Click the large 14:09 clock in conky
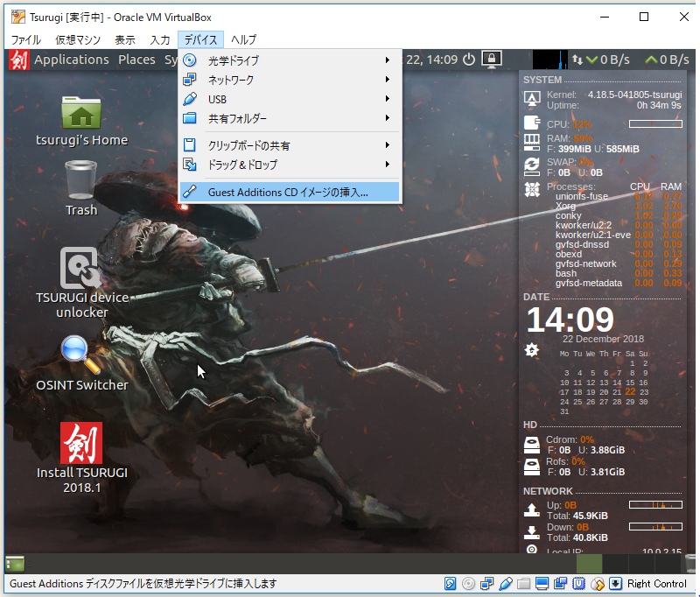Screen dimensions: 700x597 point(570,320)
